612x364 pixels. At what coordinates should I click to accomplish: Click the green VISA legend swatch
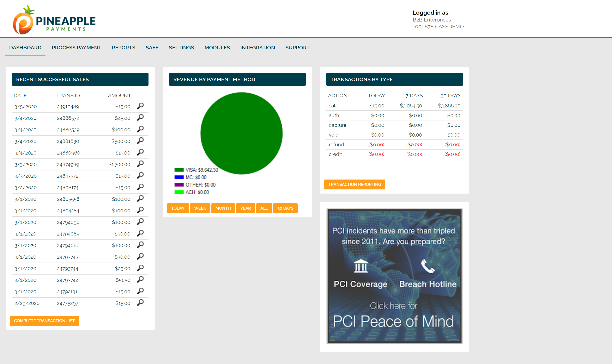click(179, 170)
